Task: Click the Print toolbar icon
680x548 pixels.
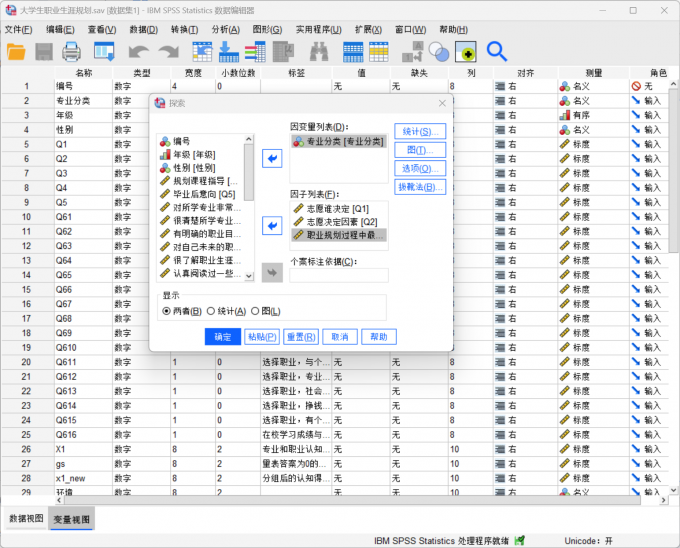Action: pyautogui.click(x=71, y=52)
